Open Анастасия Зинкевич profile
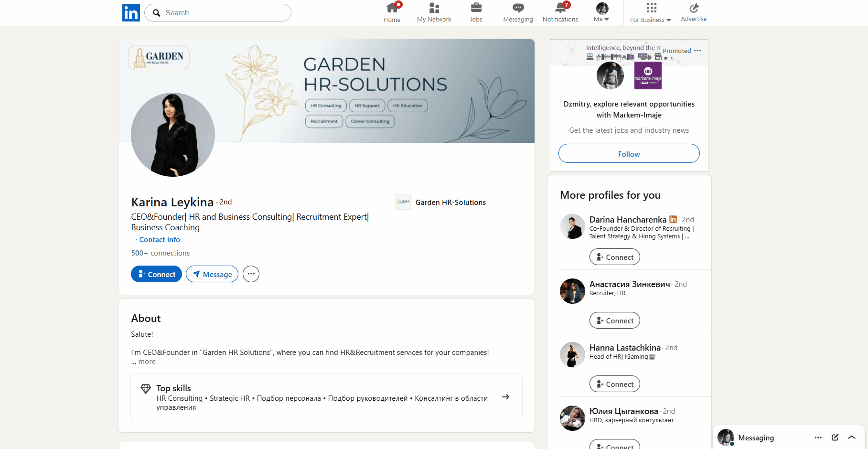Image resolution: width=868 pixels, height=449 pixels. pyautogui.click(x=630, y=284)
